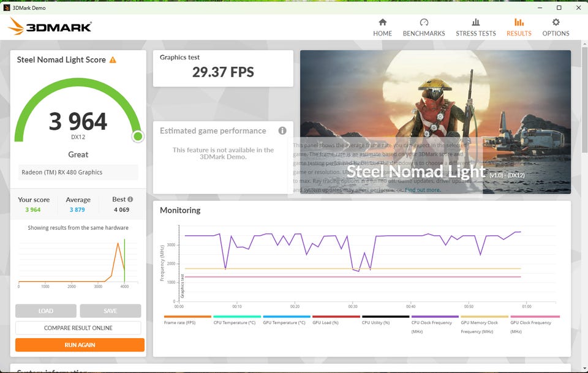Viewport: 588px width, 373px height.
Task: Toggle the GPU Load (%) legend swatch
Action: tap(336, 317)
